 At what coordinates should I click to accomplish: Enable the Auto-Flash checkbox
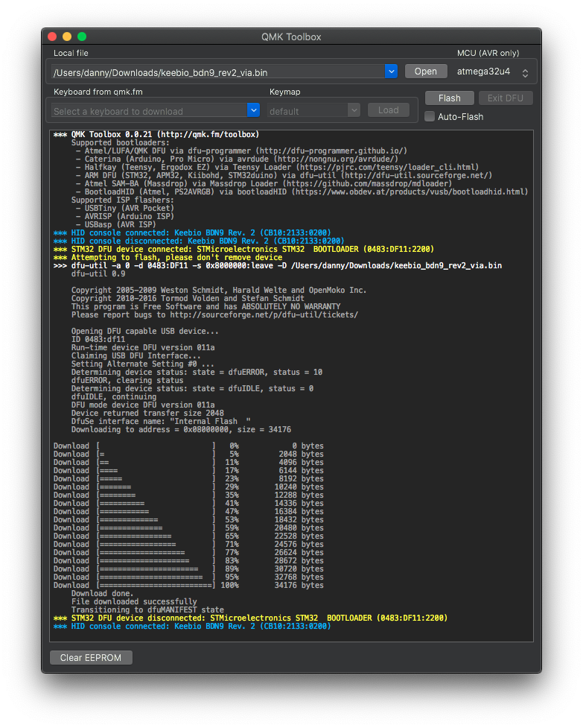pos(430,116)
